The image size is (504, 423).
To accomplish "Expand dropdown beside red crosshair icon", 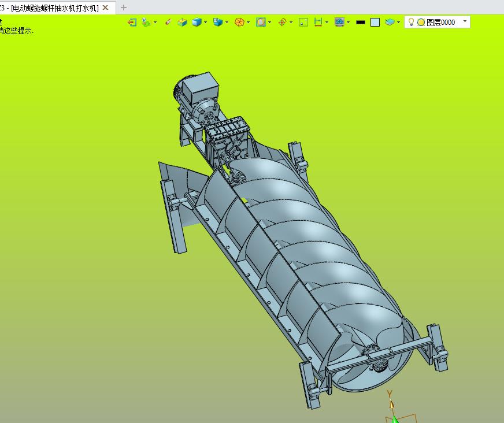I will tap(291, 23).
